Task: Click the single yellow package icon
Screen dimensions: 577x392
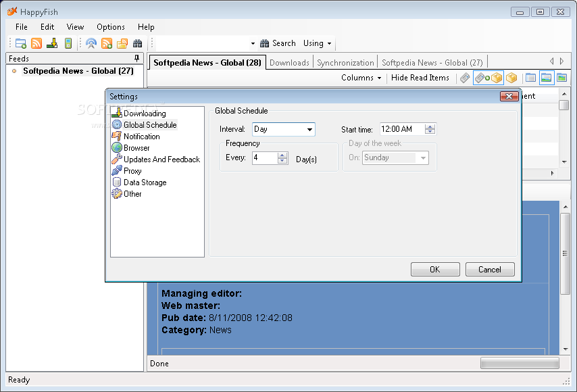Action: (511, 78)
